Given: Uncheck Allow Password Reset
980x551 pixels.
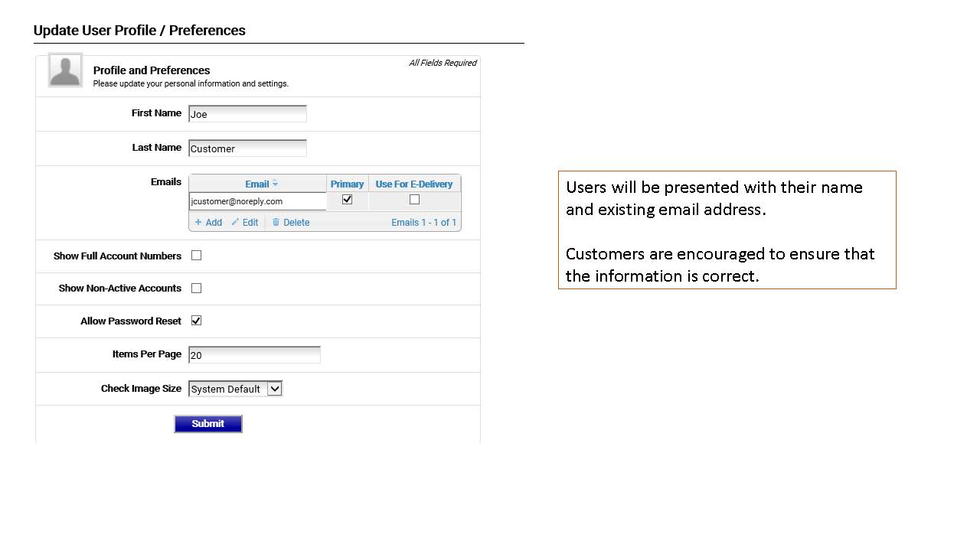Looking at the screenshot, I should (x=197, y=321).
